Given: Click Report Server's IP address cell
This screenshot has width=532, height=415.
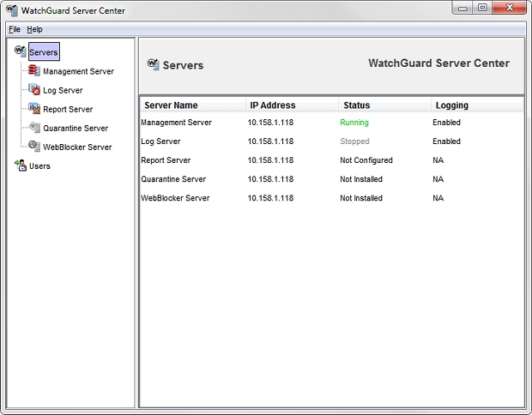Looking at the screenshot, I should (x=271, y=160).
